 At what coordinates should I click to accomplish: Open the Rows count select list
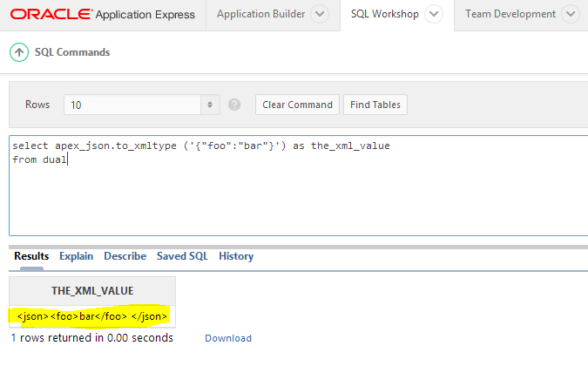point(142,105)
